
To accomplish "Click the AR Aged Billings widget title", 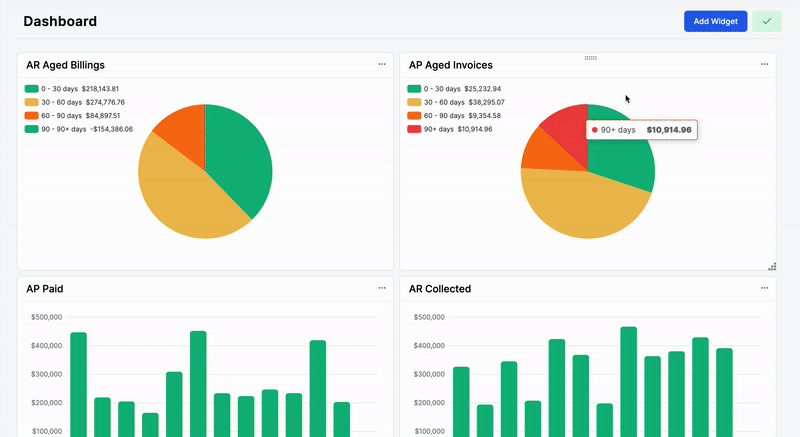I will 65,65.
